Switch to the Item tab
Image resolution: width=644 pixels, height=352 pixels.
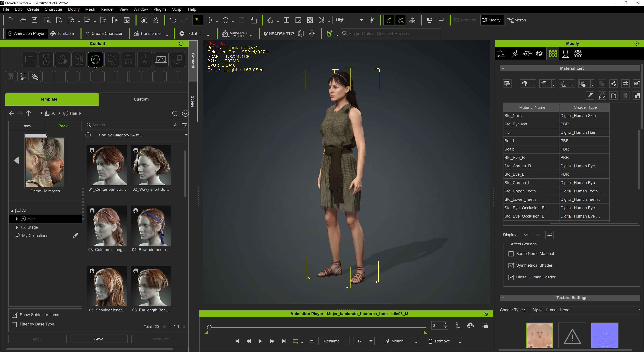pyautogui.click(x=26, y=126)
